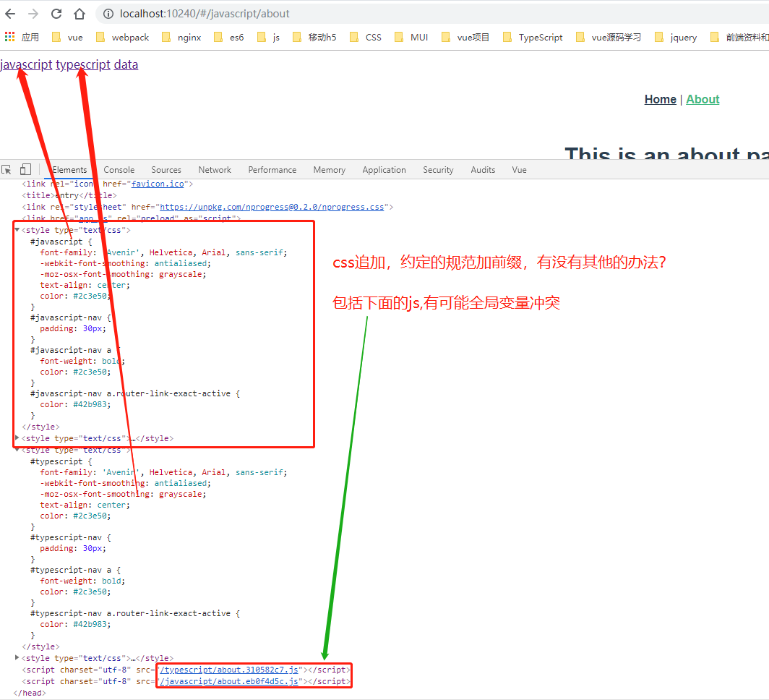This screenshot has width=769, height=700.
Task: Select the <title>entry</title> line
Action: pyautogui.click(x=69, y=195)
